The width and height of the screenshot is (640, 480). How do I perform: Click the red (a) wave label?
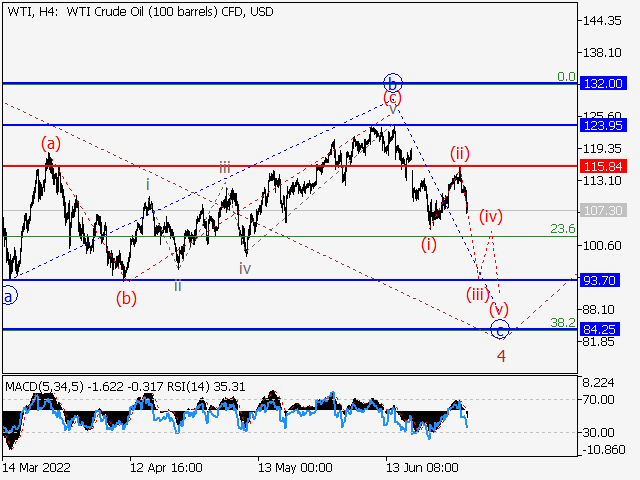click(x=51, y=144)
